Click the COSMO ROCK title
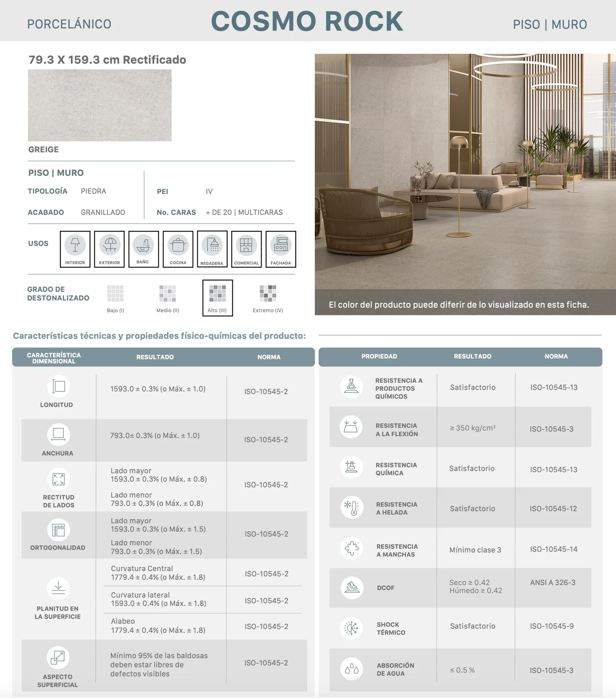The width and height of the screenshot is (616, 698). 307,21
